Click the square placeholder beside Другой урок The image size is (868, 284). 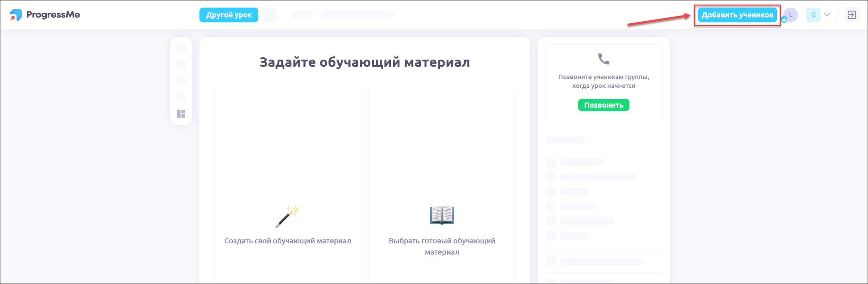click(269, 15)
